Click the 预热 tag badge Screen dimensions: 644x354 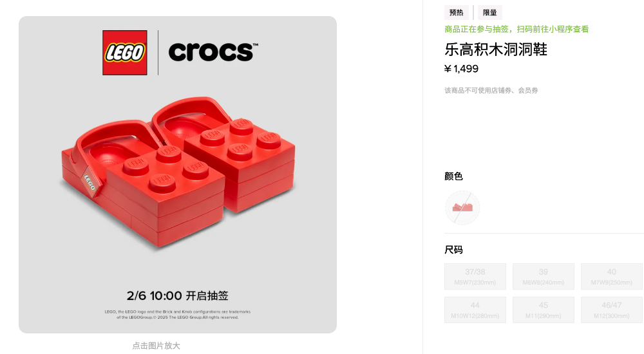[x=457, y=12]
